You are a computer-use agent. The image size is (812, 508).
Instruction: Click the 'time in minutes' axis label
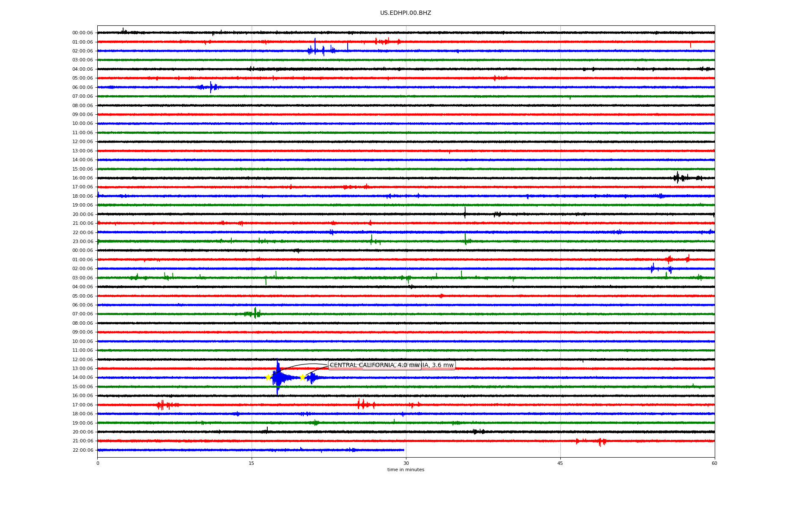[405, 469]
